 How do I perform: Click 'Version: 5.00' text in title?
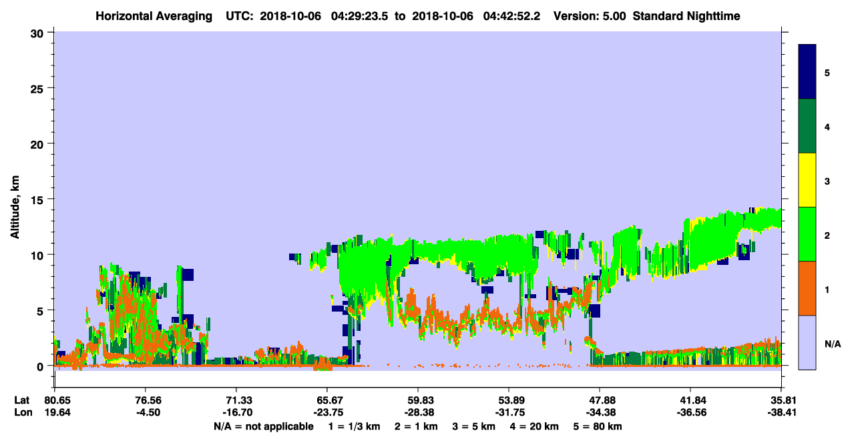click(x=588, y=16)
